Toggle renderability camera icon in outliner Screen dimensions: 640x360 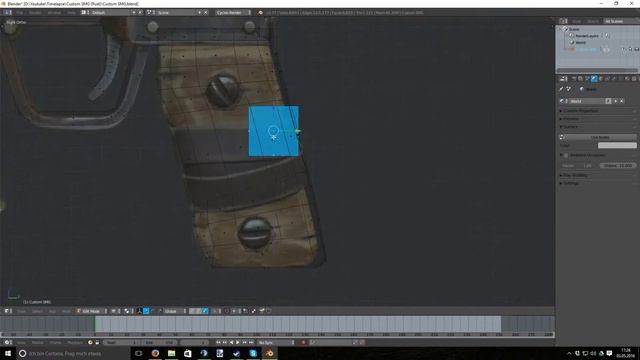tap(636, 49)
